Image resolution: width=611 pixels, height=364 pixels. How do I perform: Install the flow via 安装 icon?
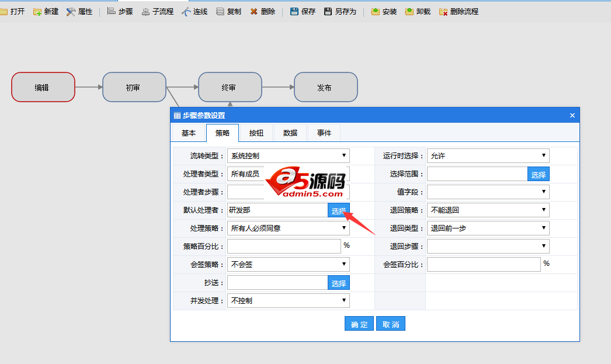point(383,11)
